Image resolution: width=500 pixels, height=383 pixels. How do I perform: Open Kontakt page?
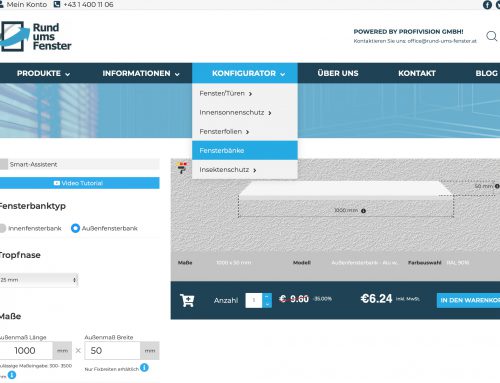tap(417, 73)
